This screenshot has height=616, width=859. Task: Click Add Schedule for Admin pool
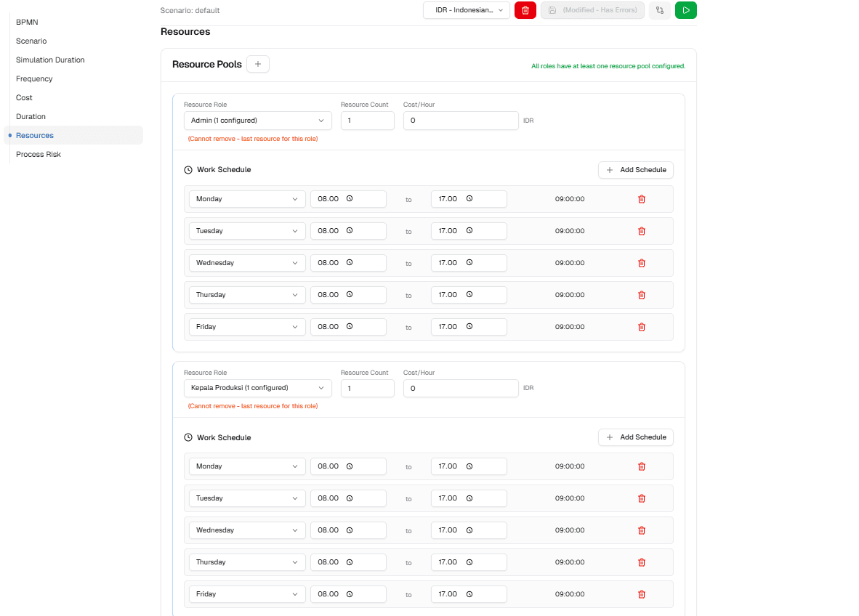[636, 170]
